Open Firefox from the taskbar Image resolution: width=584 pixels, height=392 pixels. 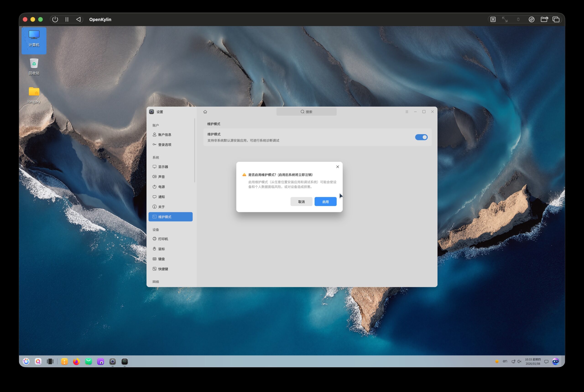(x=76, y=361)
